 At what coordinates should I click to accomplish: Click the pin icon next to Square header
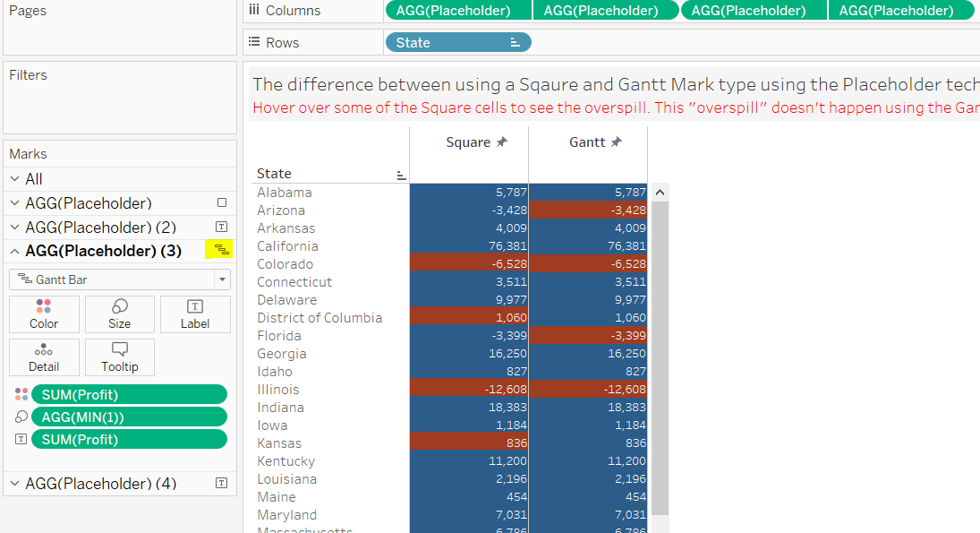click(502, 142)
